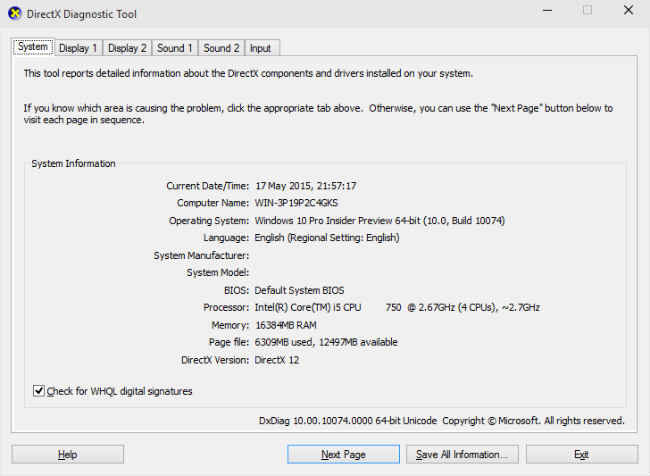The width and height of the screenshot is (650, 476).
Task: Go to Next Page
Action: [343, 454]
